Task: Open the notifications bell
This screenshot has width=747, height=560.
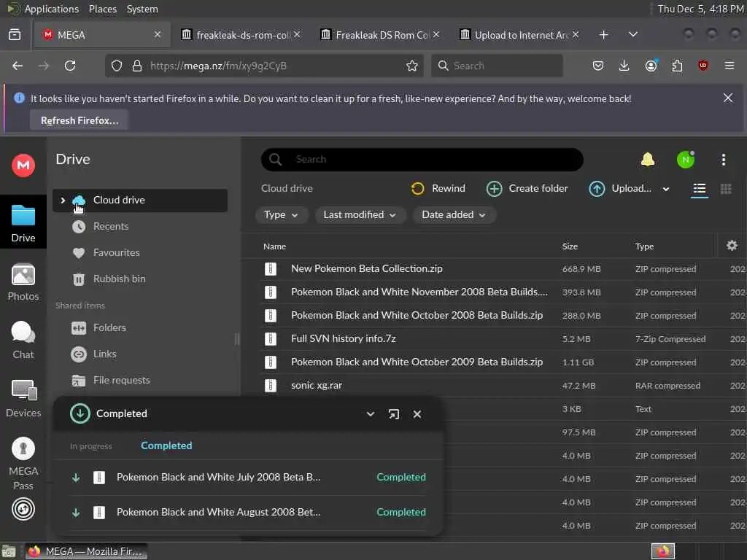Action: click(648, 160)
